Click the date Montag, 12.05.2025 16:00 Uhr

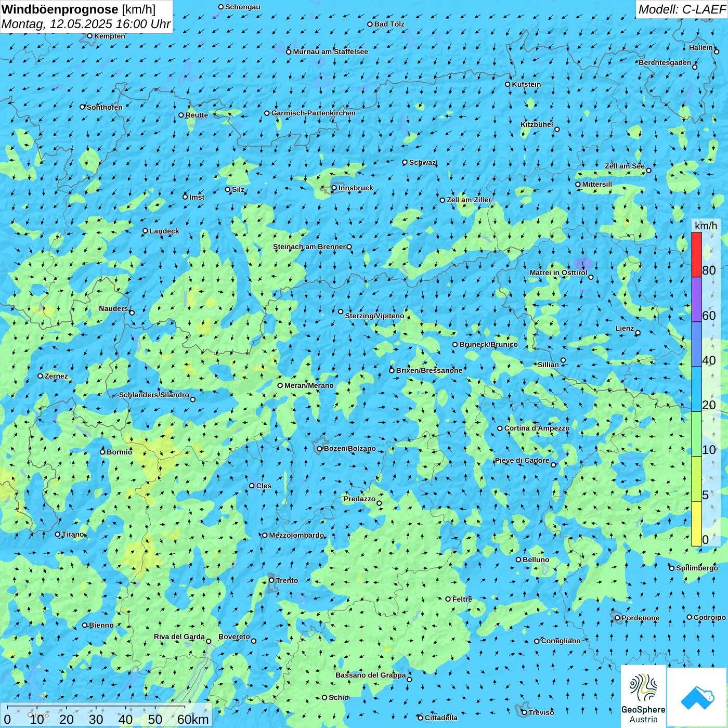[86, 24]
